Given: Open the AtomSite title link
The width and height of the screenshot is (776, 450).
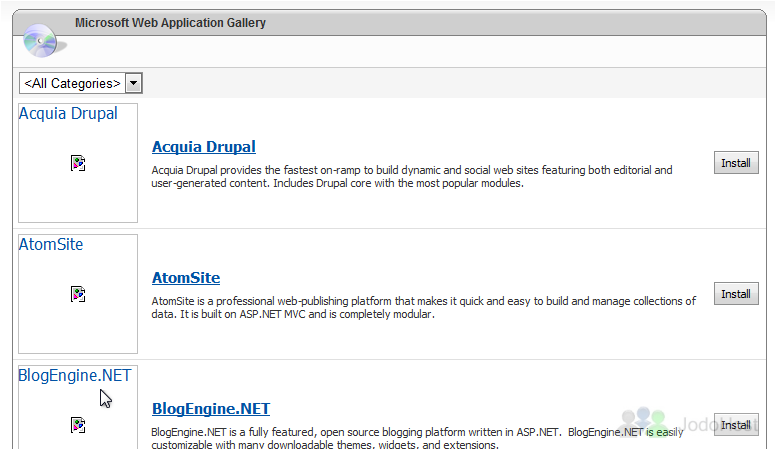Looking at the screenshot, I should (186, 278).
